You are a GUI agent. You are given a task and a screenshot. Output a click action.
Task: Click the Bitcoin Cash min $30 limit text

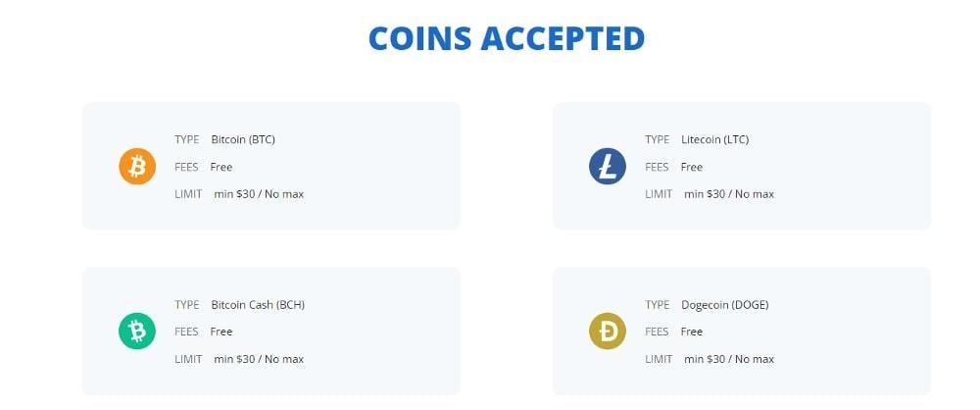coord(259,359)
